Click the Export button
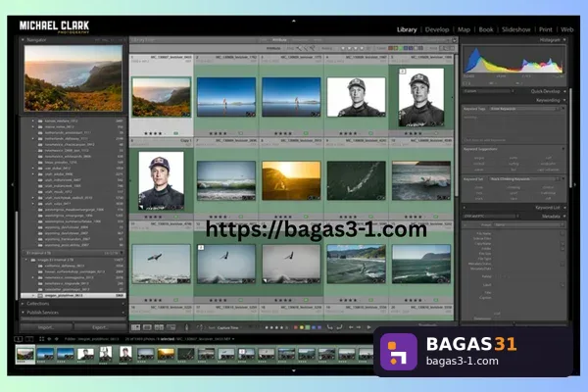 coord(100,327)
